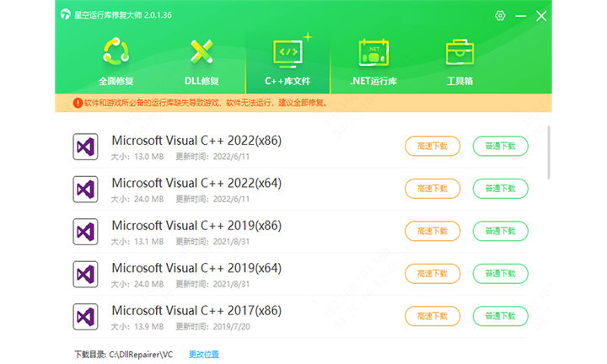Click 高速下载 for Visual C++ 2019(x64)

click(x=432, y=274)
